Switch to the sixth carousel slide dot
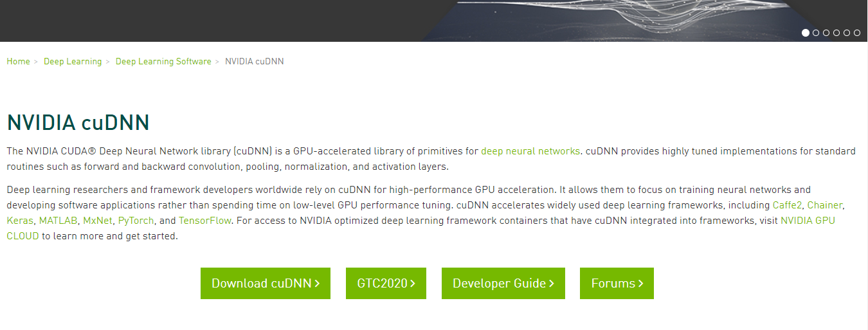868x330 pixels. [857, 33]
